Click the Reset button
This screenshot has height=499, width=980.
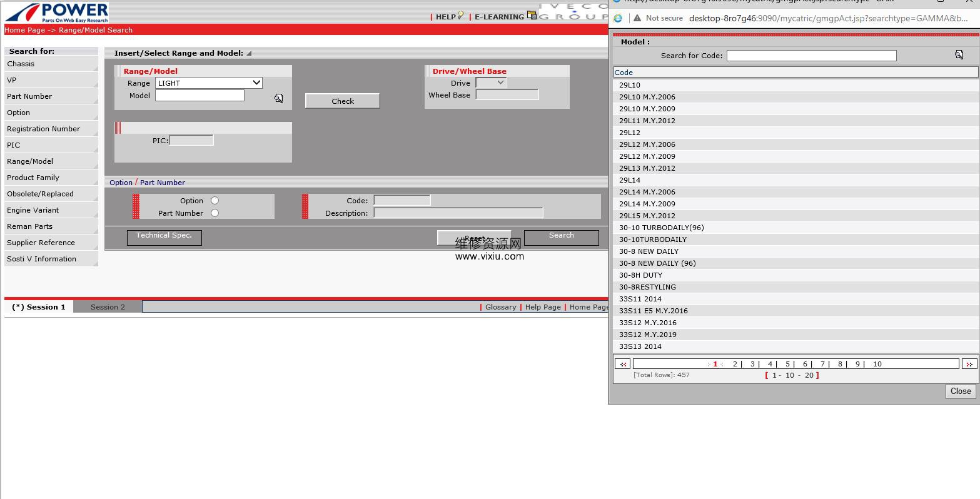(x=474, y=238)
